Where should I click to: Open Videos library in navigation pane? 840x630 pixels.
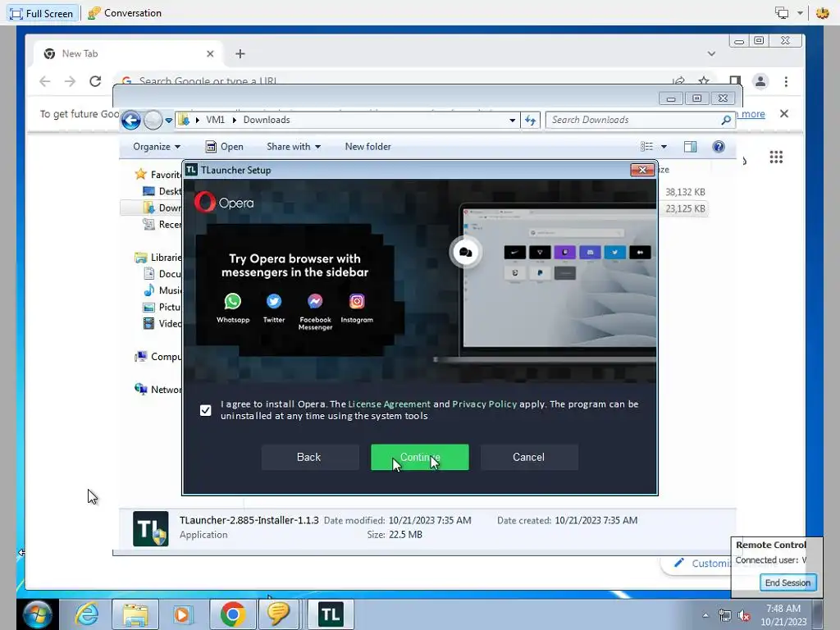coord(163,323)
